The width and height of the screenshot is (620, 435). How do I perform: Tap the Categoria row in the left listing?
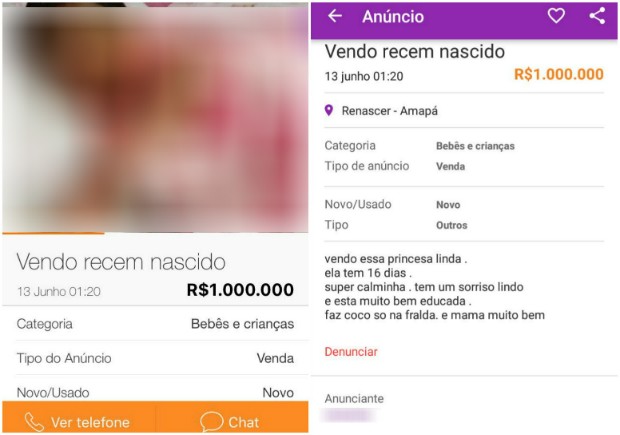pos(155,323)
